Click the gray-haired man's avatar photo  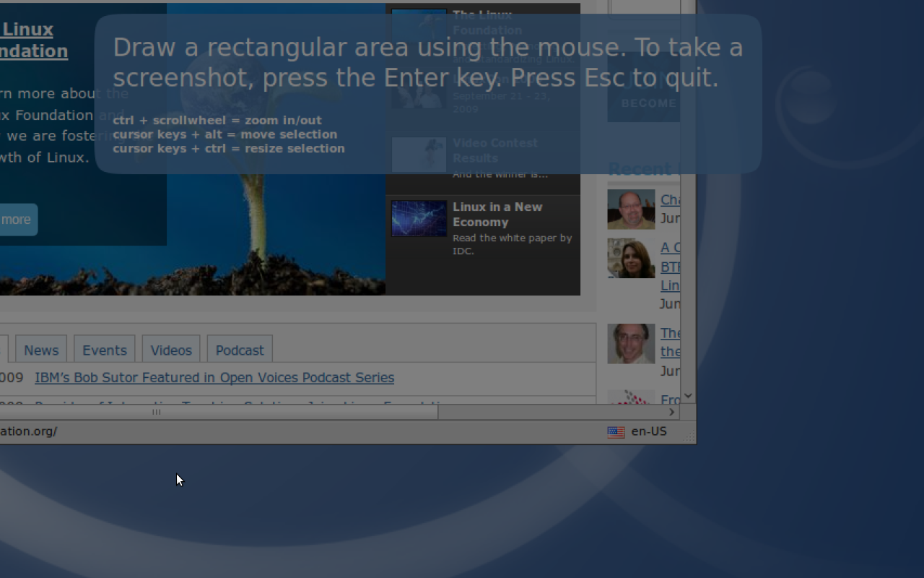point(631,343)
